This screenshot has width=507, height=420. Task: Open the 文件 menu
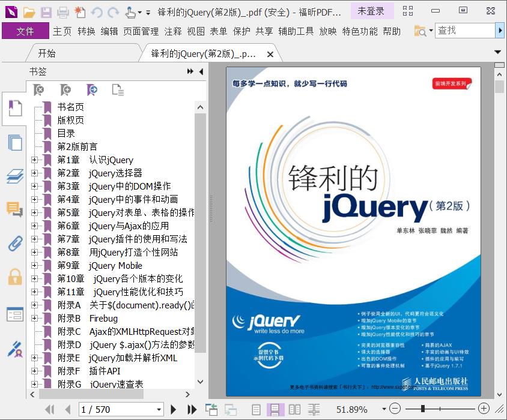pos(25,31)
